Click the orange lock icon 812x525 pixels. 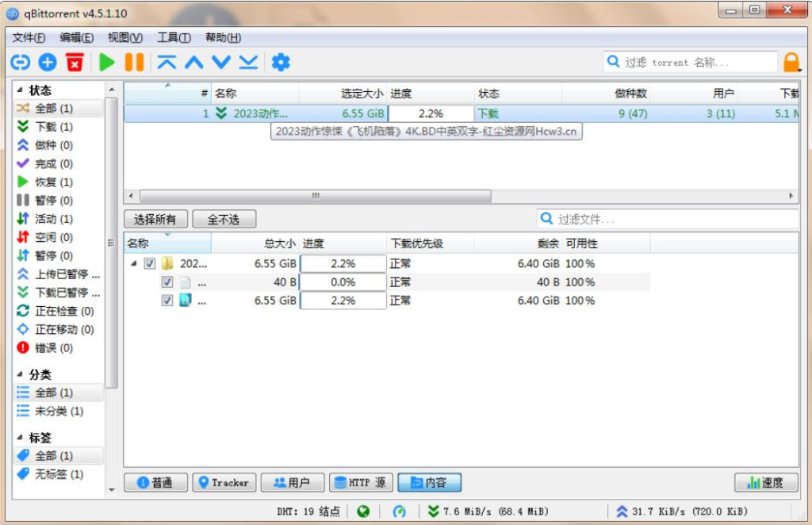tap(791, 62)
